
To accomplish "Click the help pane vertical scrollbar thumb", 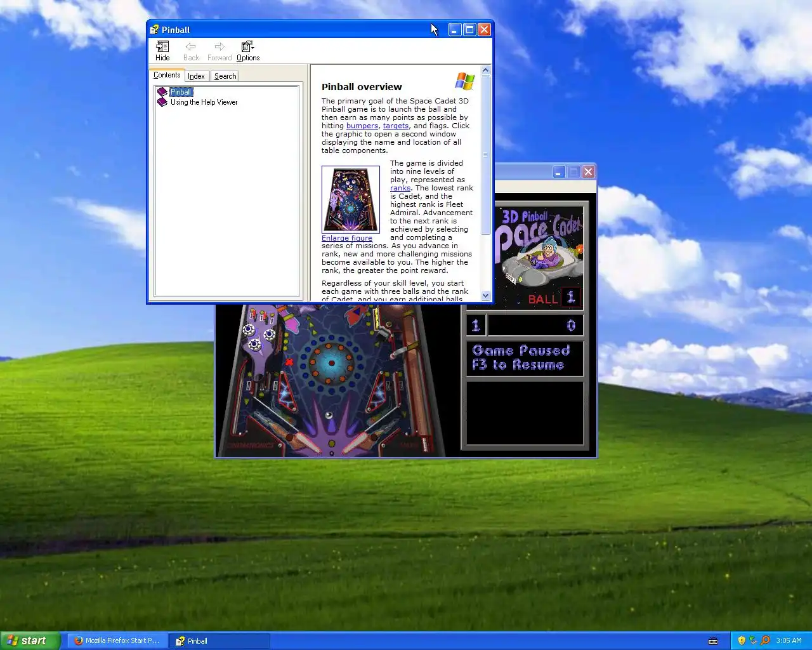I will [x=486, y=155].
